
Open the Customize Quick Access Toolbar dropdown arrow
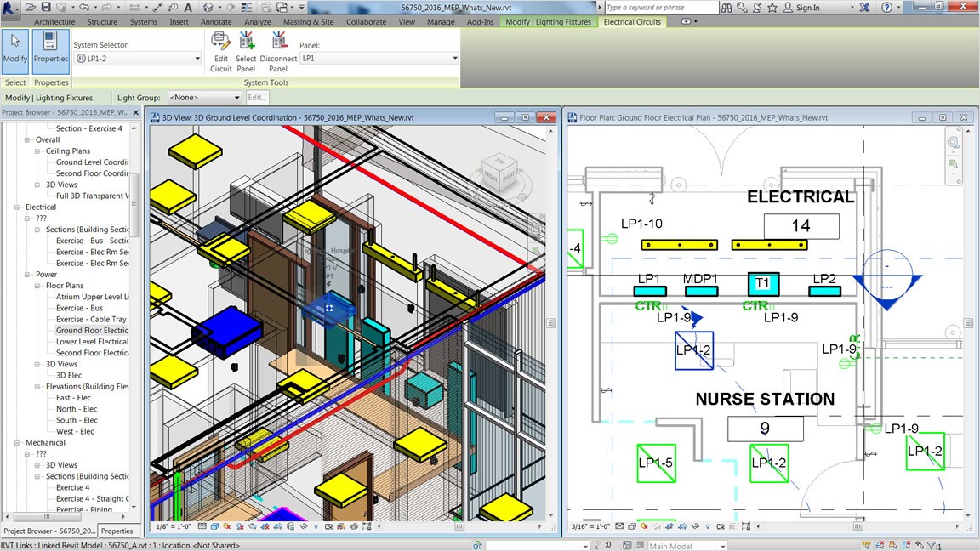(x=301, y=8)
